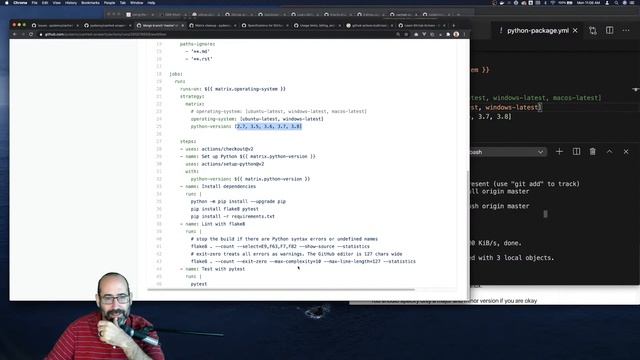This screenshot has height=360, width=640.
Task: Click the 'steps:' line in the YAML
Action: point(188,141)
